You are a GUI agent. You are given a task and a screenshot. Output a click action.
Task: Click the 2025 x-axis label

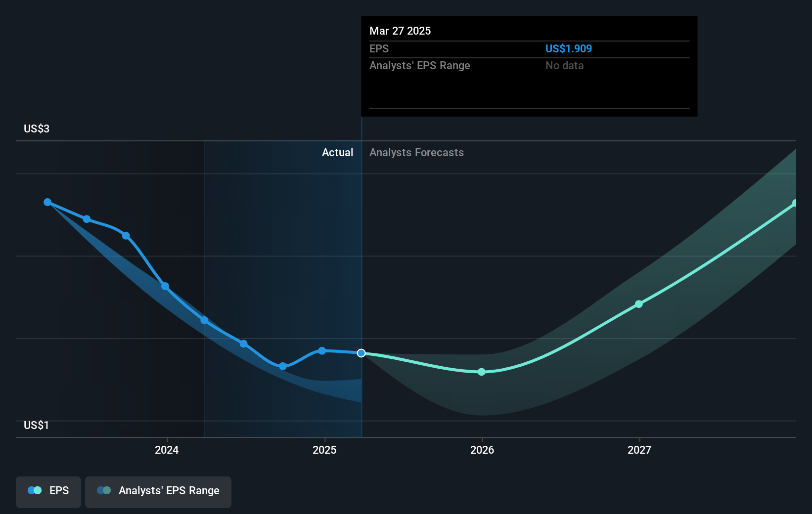[324, 450]
